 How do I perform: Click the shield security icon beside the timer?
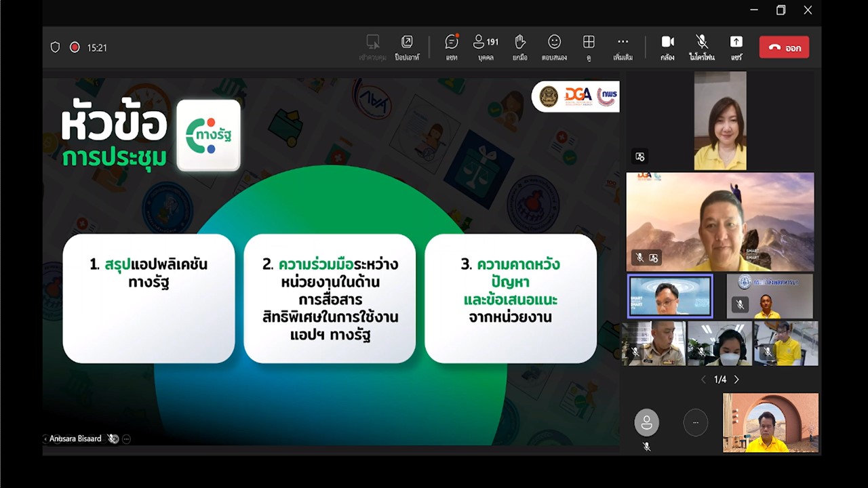point(56,47)
